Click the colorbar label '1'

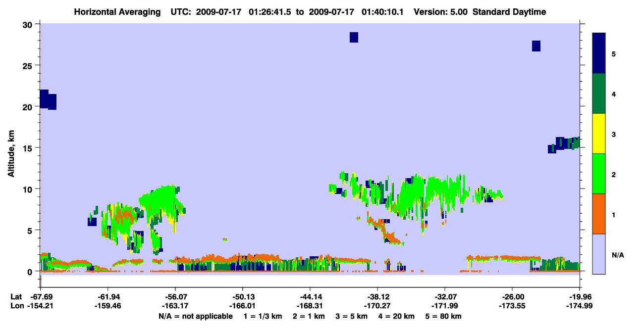click(x=614, y=214)
